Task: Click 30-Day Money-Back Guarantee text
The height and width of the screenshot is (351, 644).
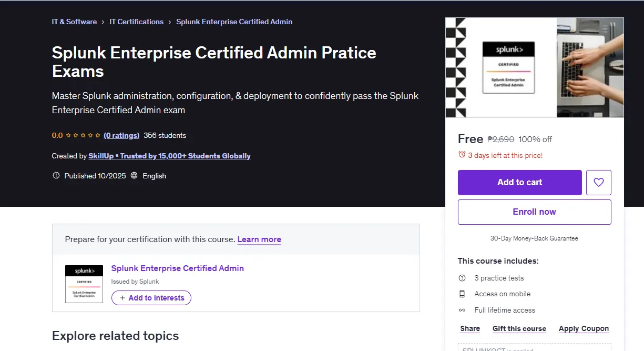Action: [x=534, y=238]
